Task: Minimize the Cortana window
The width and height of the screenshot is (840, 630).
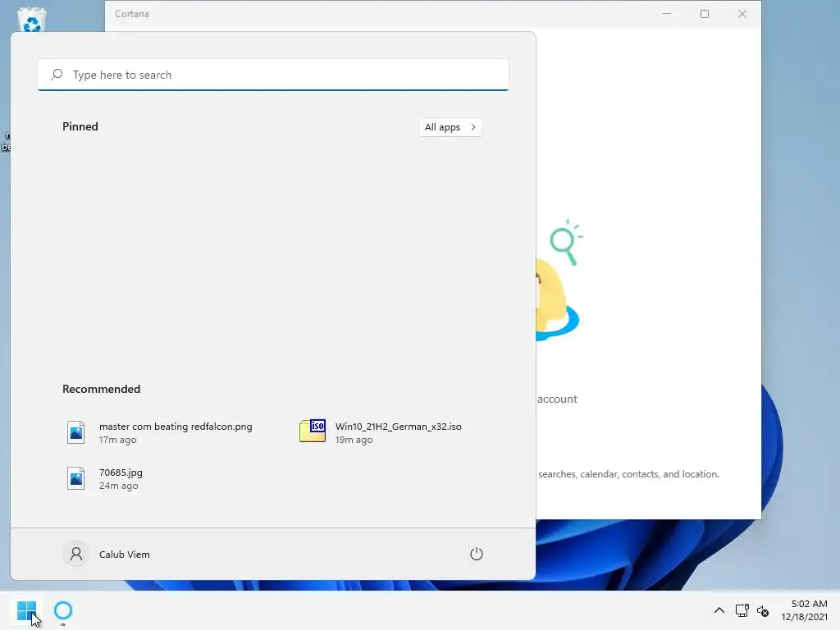Action: click(x=667, y=14)
